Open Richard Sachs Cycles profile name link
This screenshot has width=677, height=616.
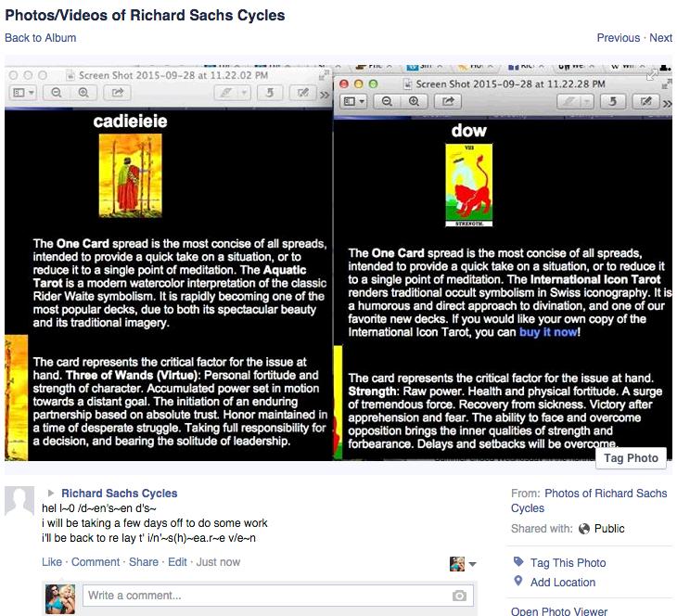(x=119, y=494)
